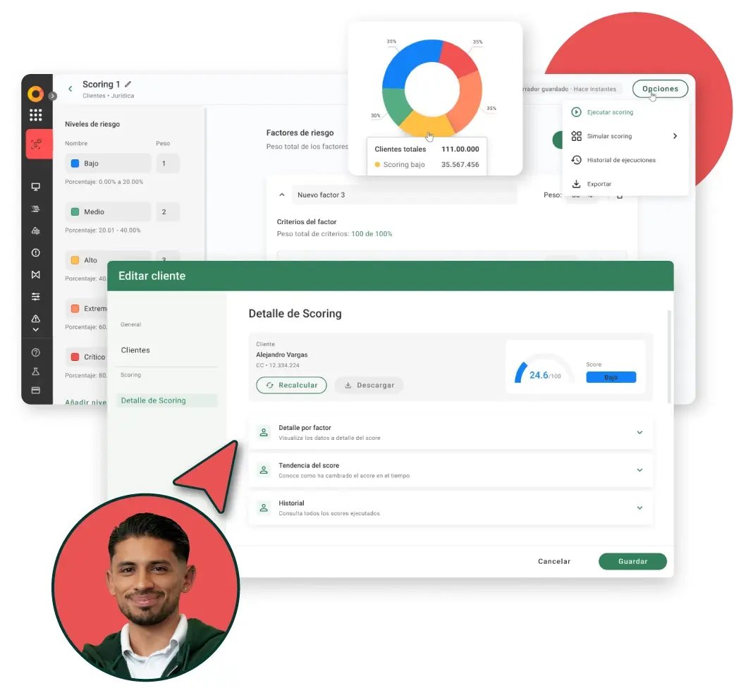Click the red Crítico color swatch

click(x=75, y=357)
